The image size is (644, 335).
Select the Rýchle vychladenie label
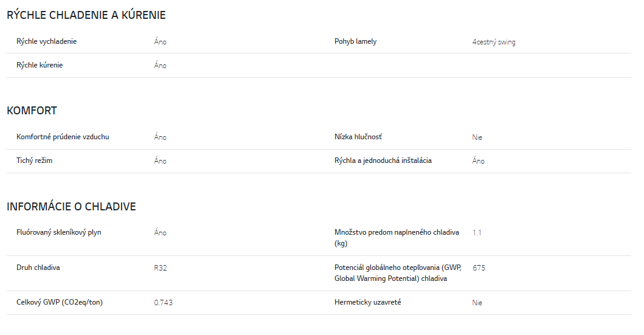(x=46, y=41)
